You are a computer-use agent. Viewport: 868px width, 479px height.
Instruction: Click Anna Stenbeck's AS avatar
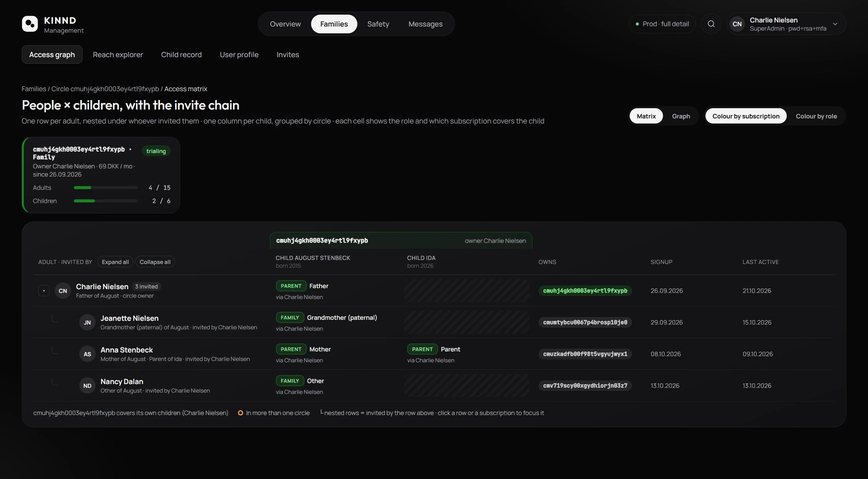coord(87,354)
